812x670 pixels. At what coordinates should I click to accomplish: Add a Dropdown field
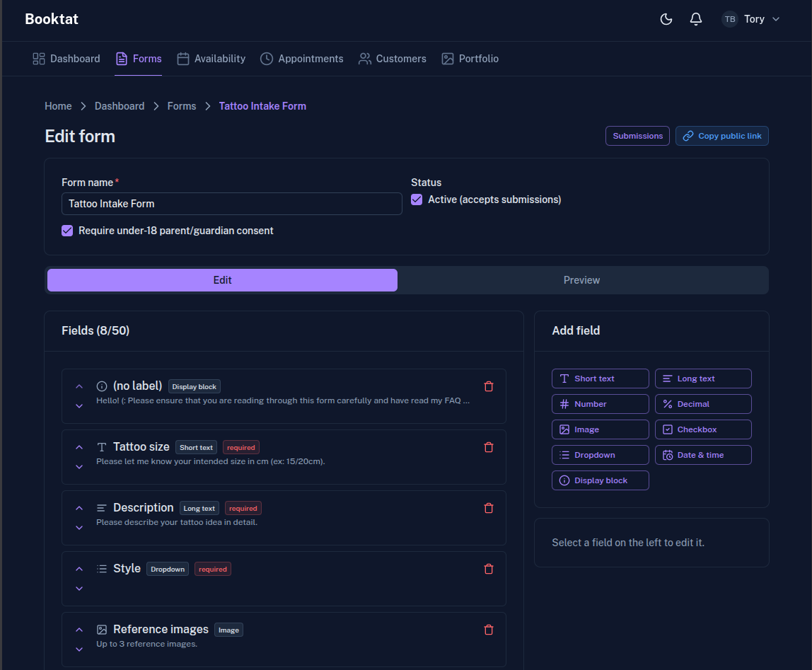601,455
